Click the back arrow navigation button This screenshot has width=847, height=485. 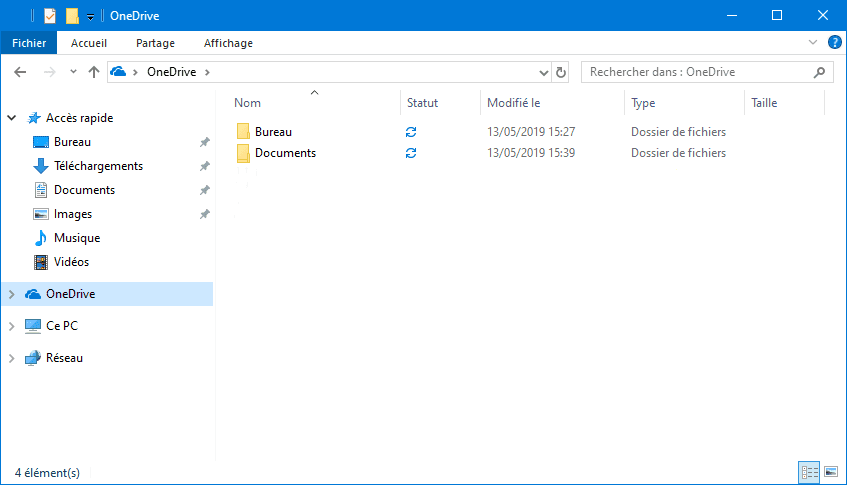pyautogui.click(x=20, y=72)
